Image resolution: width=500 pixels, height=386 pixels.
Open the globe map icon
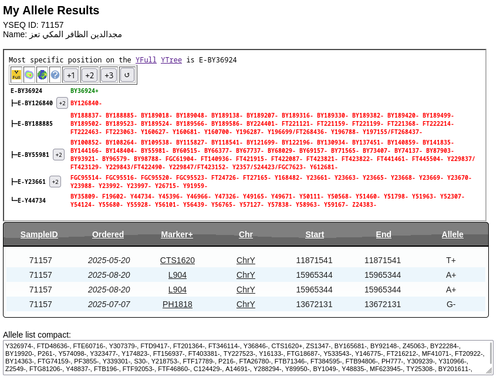[x=42, y=75]
